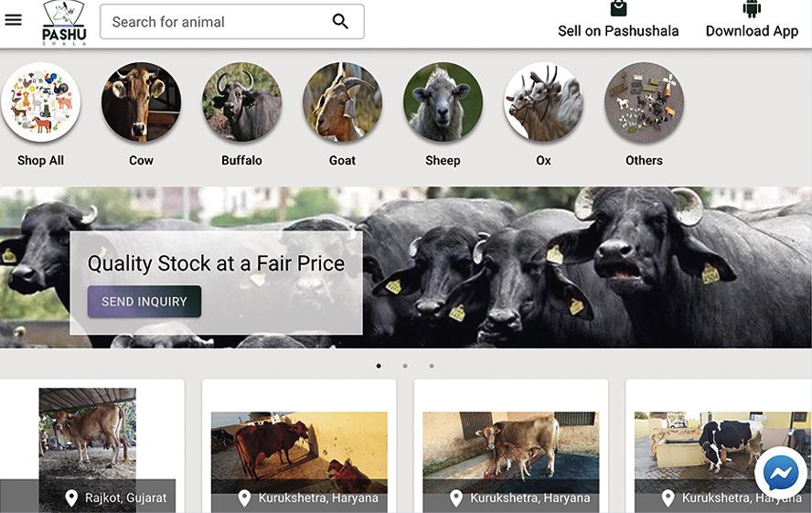Open the hamburger navigation menu
The height and width of the screenshot is (513, 812).
14,20
